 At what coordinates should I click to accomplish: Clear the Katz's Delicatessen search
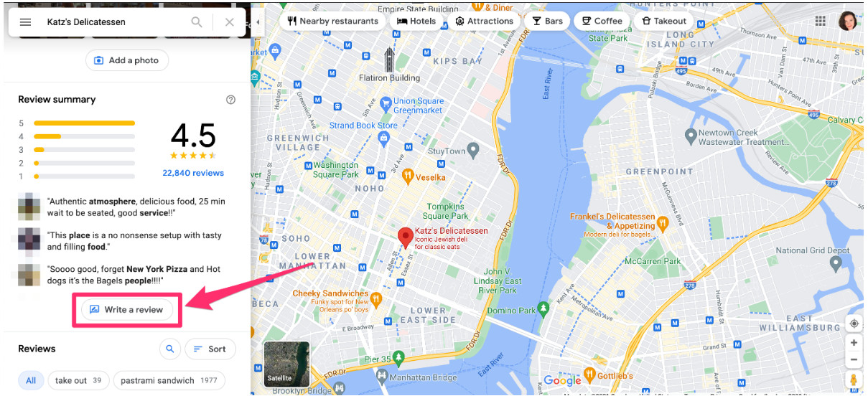(230, 22)
